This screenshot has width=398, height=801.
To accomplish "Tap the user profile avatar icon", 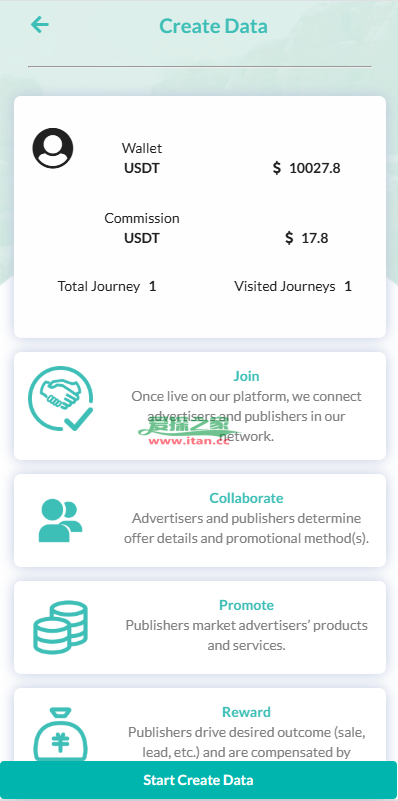I will tap(53, 148).
